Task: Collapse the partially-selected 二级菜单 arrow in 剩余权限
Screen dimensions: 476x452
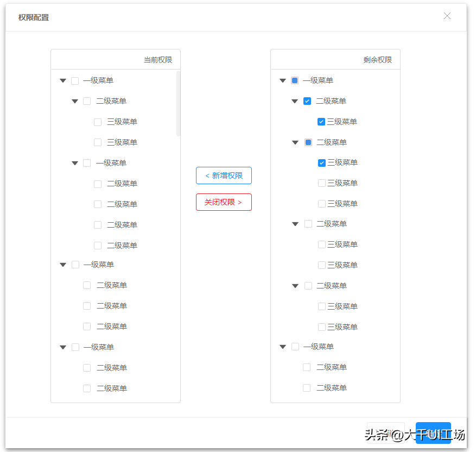Action: (295, 142)
